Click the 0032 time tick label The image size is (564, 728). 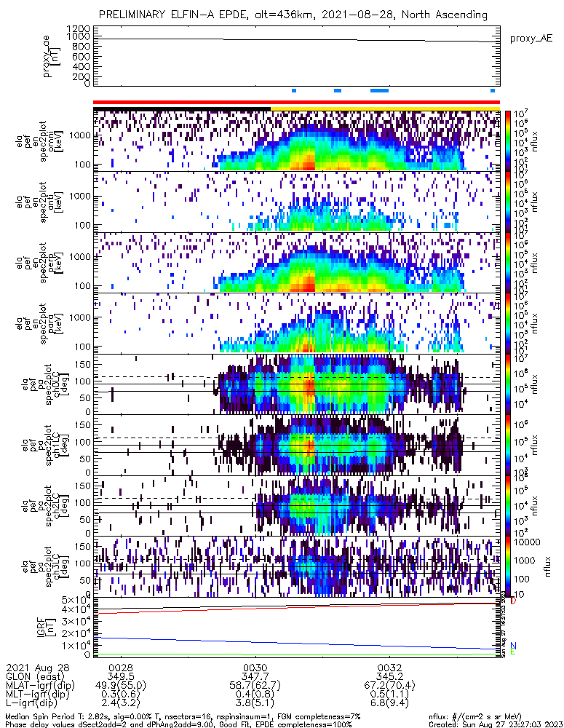point(390,668)
